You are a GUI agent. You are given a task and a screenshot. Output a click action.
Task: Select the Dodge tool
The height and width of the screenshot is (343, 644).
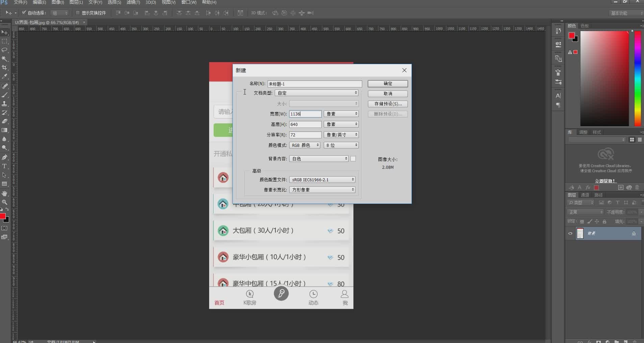[x=5, y=148]
